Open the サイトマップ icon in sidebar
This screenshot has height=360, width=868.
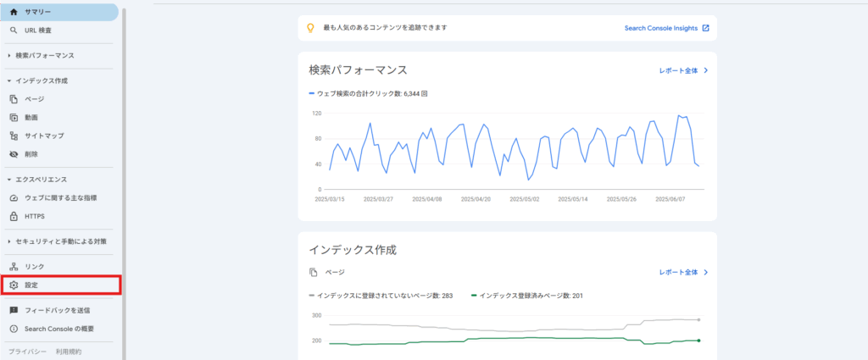14,136
